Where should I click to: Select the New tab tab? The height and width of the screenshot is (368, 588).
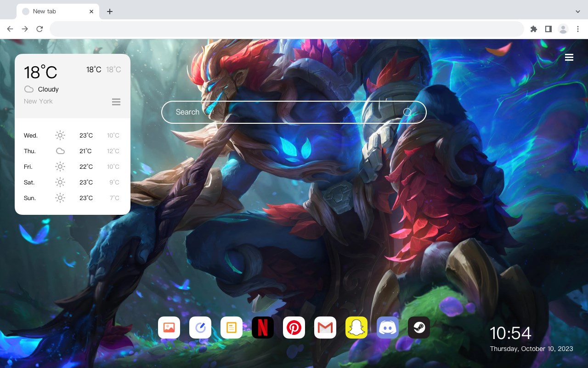point(58,11)
